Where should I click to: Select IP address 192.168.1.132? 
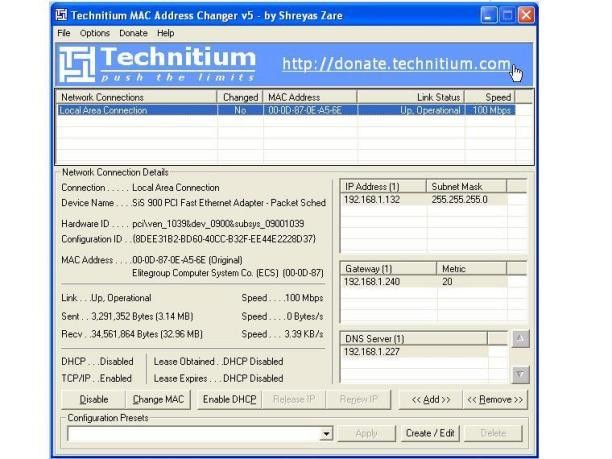coord(372,199)
